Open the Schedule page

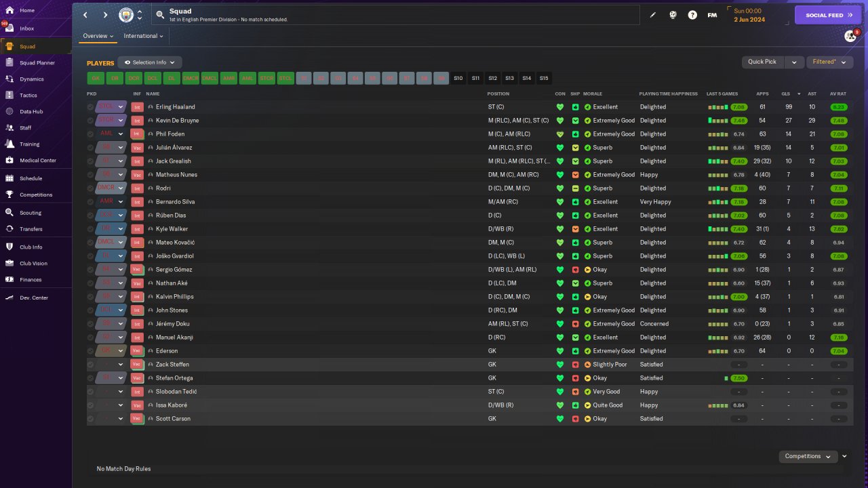pos(31,178)
